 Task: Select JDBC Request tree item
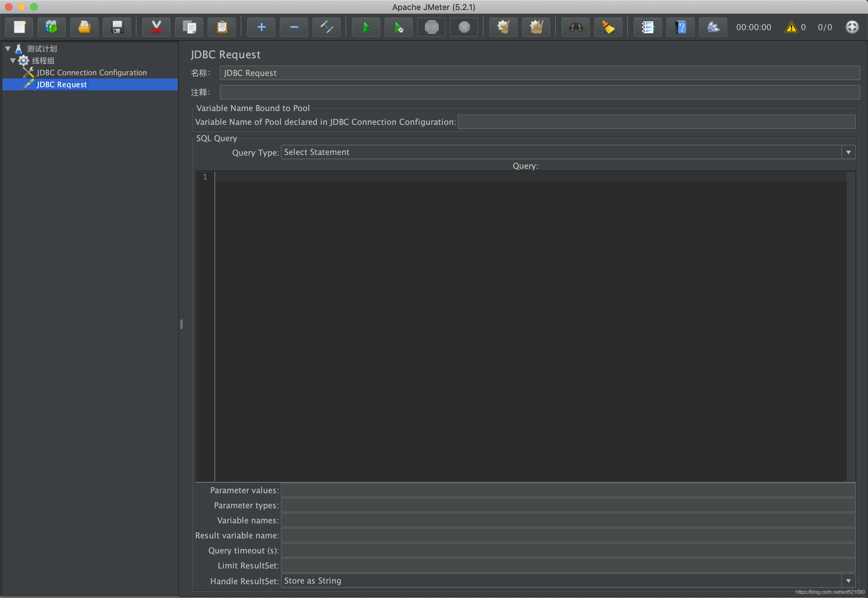62,85
